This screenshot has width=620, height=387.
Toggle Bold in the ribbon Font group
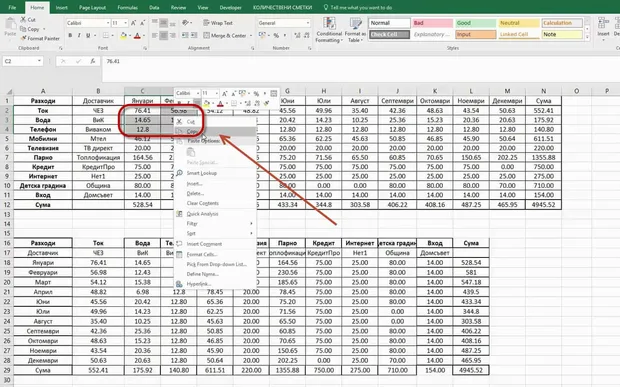[70, 36]
